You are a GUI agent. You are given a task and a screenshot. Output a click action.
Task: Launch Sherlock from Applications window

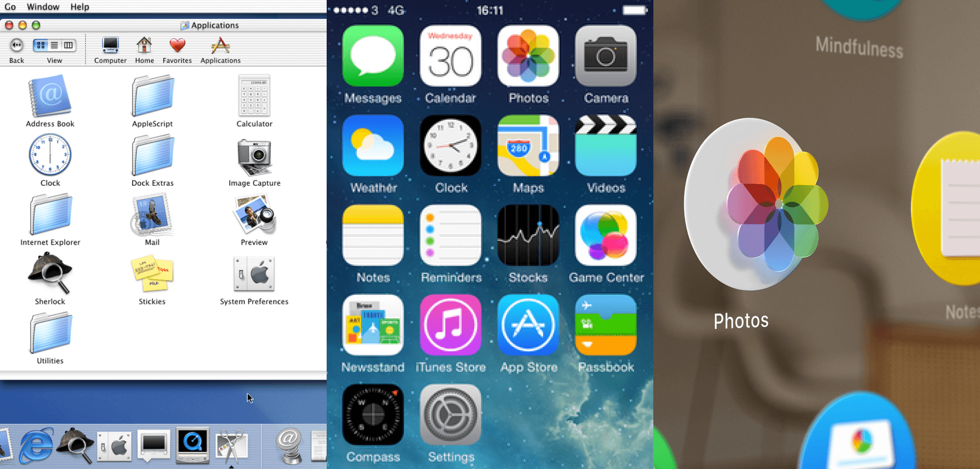50,273
